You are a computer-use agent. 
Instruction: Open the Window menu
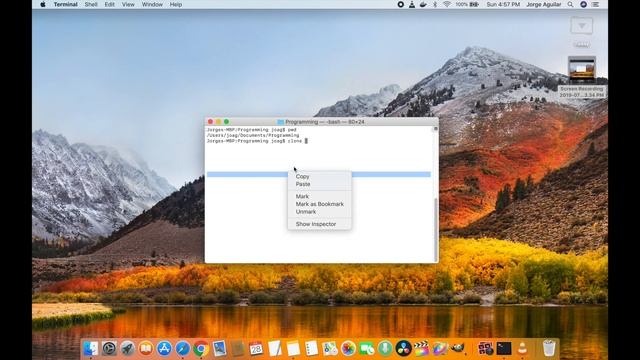152,4
